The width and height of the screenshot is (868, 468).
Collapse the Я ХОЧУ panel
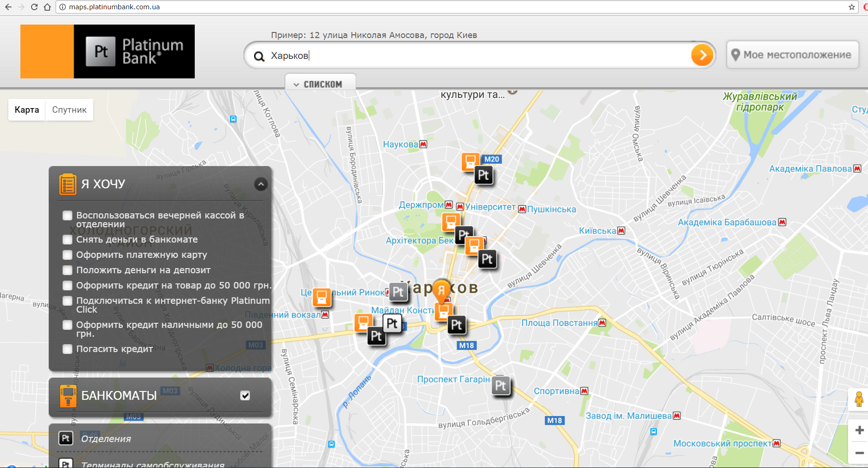[261, 184]
